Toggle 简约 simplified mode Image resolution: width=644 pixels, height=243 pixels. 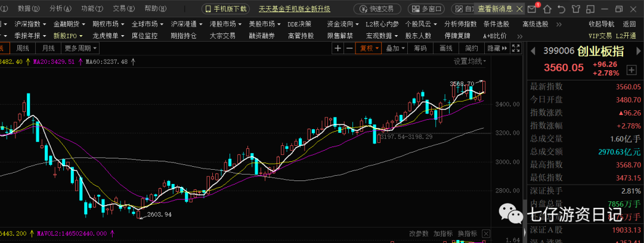(x=472, y=48)
